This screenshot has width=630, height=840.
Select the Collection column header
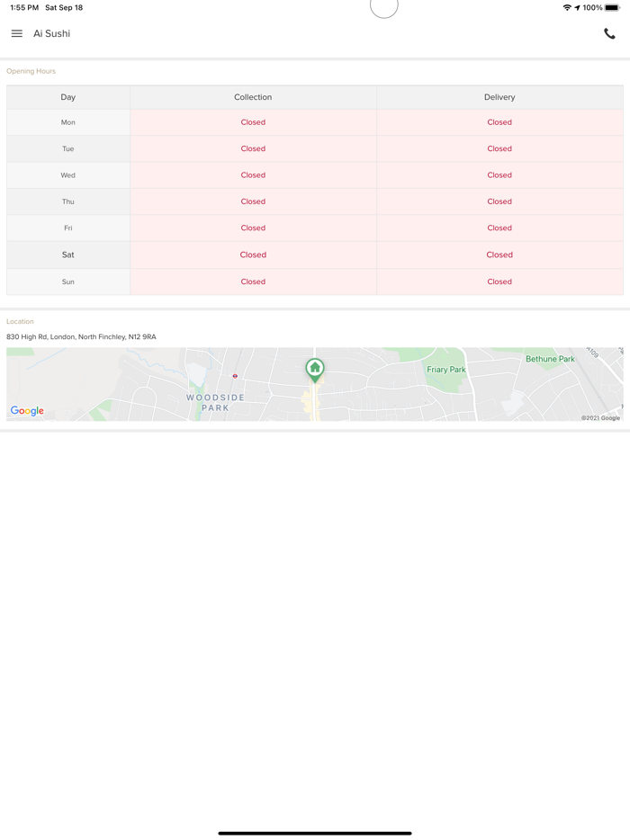pos(253,97)
